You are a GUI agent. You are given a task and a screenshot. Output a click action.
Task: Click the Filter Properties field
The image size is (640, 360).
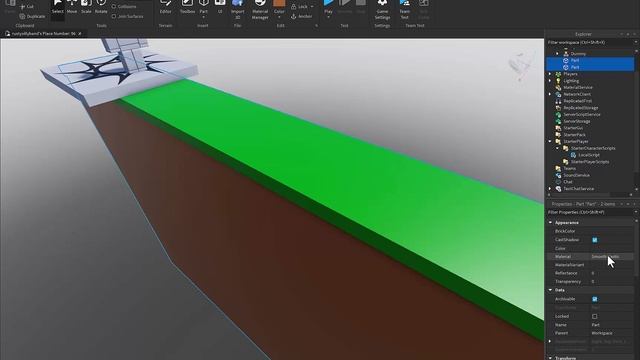click(x=590, y=212)
